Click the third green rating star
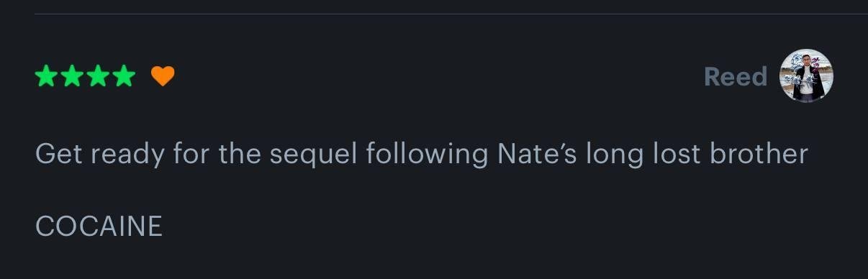This screenshot has width=868, height=279. 98,76
